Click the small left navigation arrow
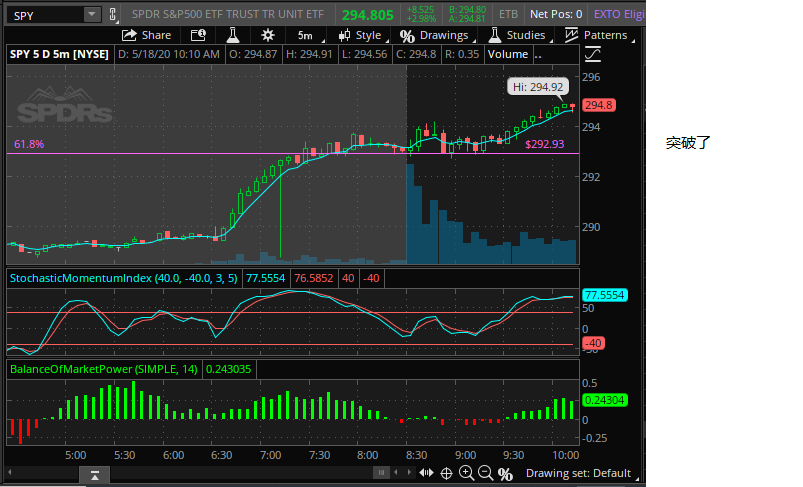This screenshot has height=487, width=803. pos(395,473)
